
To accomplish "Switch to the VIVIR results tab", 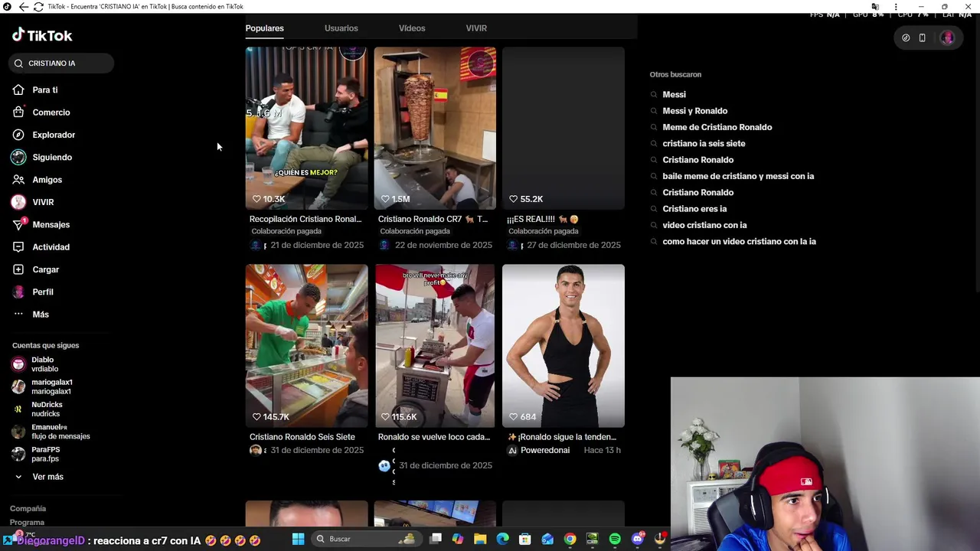I will tap(476, 28).
